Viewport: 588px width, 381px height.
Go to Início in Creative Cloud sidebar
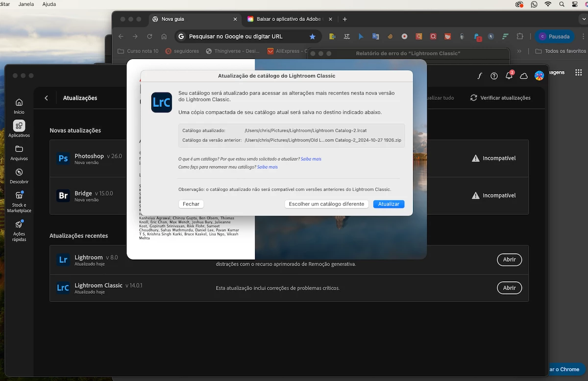point(19,105)
